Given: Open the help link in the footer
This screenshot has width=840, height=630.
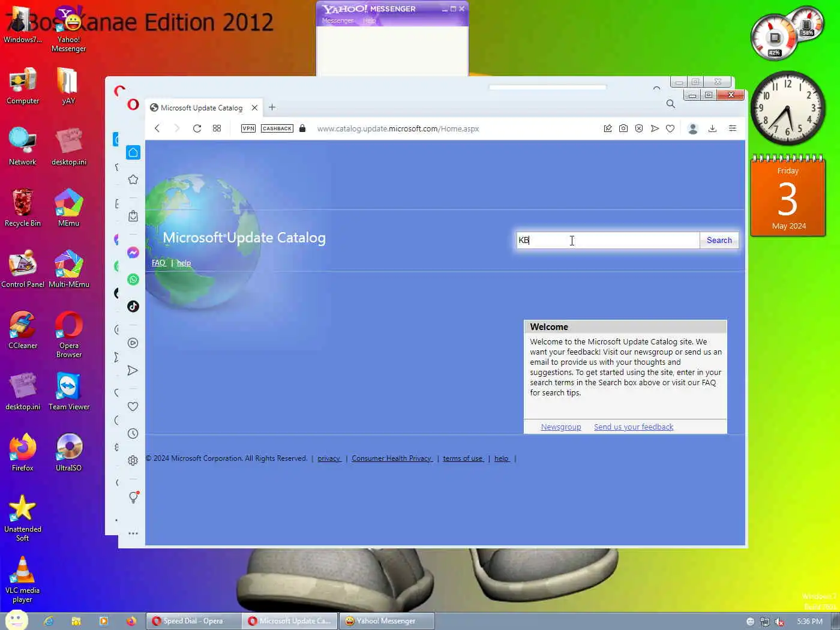Looking at the screenshot, I should coord(502,458).
